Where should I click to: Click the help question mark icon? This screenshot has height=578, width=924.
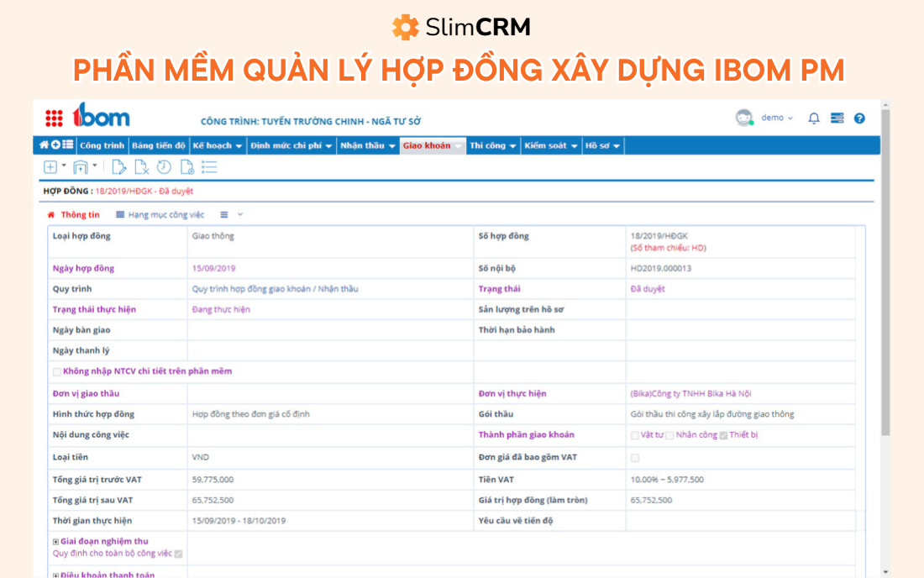[x=859, y=118]
